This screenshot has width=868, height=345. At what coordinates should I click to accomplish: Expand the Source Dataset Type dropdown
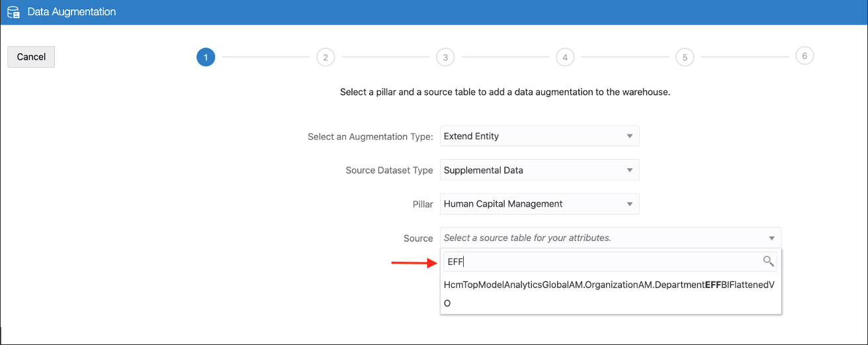[539, 170]
